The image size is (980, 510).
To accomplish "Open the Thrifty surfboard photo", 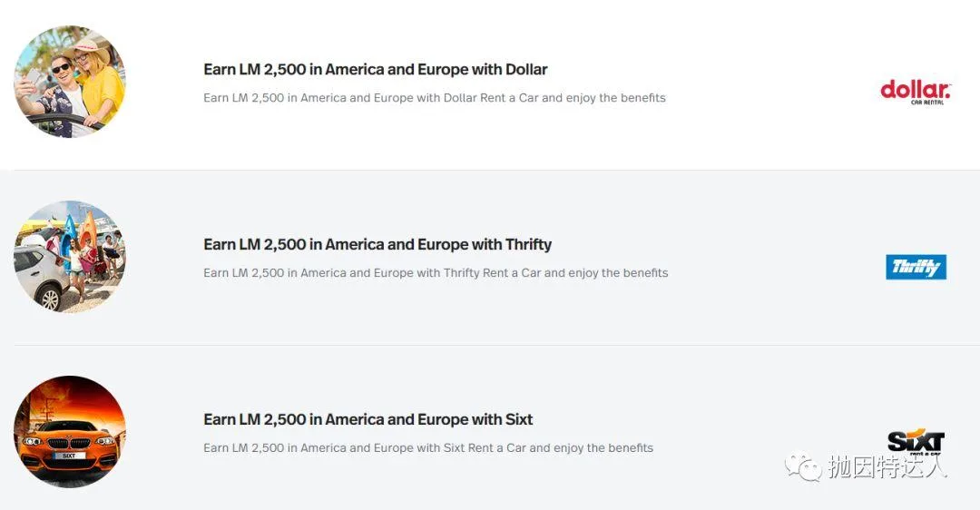I will 70,257.
